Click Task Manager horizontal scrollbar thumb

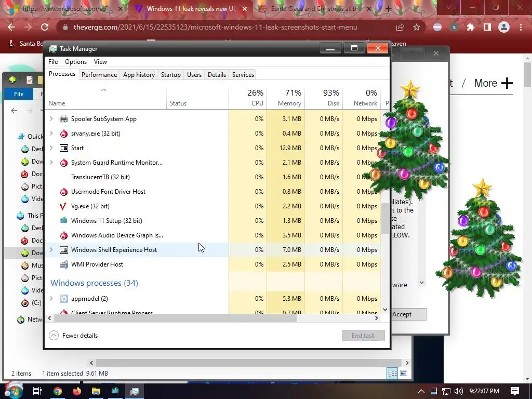pos(175,318)
